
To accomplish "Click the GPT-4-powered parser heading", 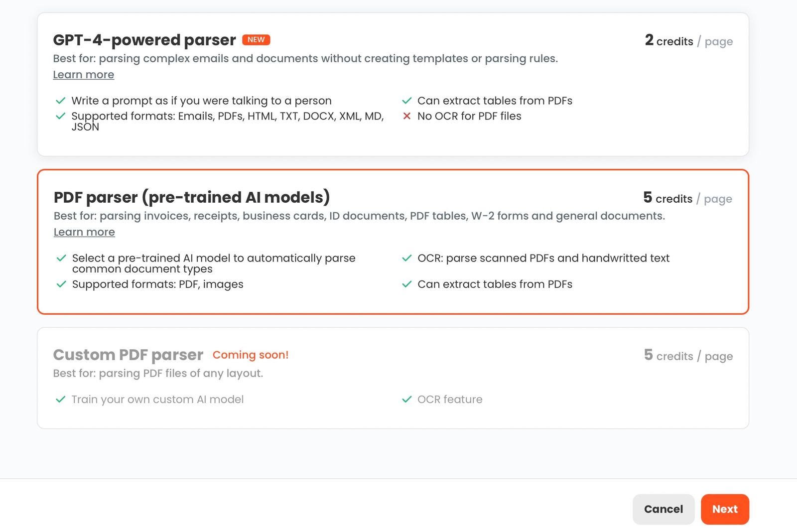I will 144,40.
